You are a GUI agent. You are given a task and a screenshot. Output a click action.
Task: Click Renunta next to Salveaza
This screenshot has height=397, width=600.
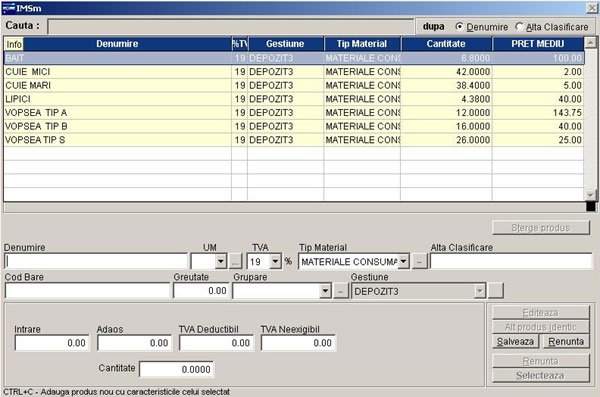566,341
